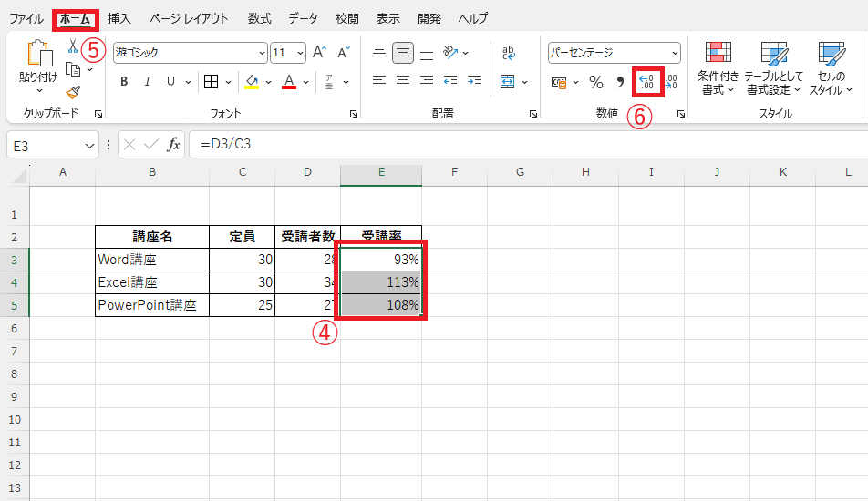Screen dimensions: 868x501
Task: Align text right
Action: tap(427, 82)
